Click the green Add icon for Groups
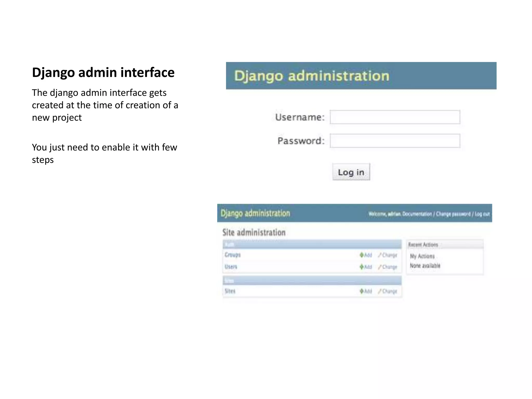 [362, 255]
